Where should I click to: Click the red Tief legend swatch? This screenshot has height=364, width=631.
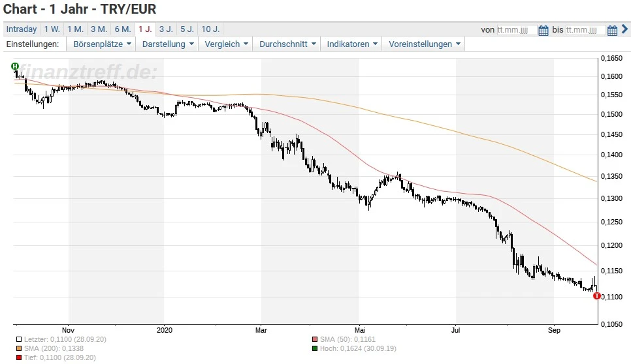click(x=19, y=357)
